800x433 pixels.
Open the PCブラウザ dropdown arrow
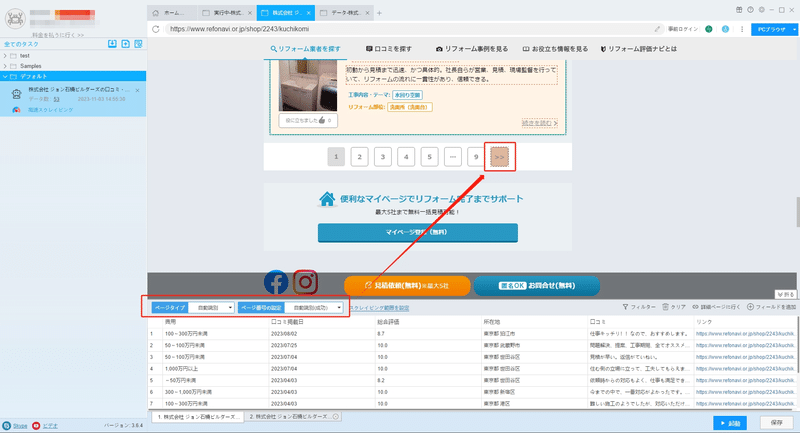pos(794,30)
